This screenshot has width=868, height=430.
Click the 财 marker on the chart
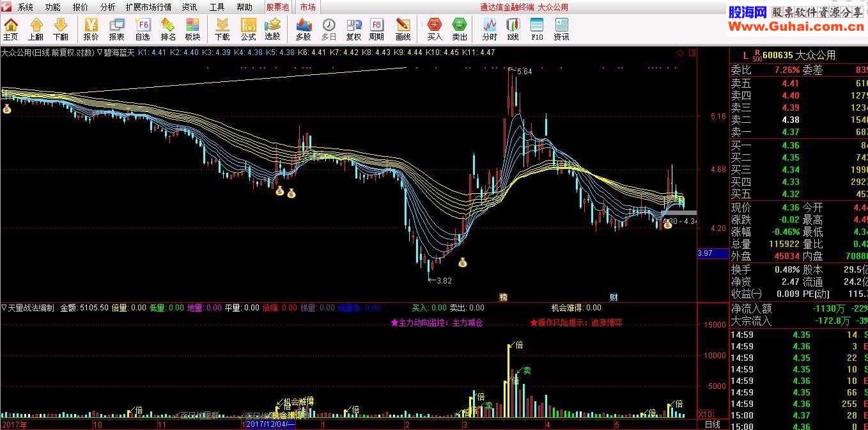[614, 298]
